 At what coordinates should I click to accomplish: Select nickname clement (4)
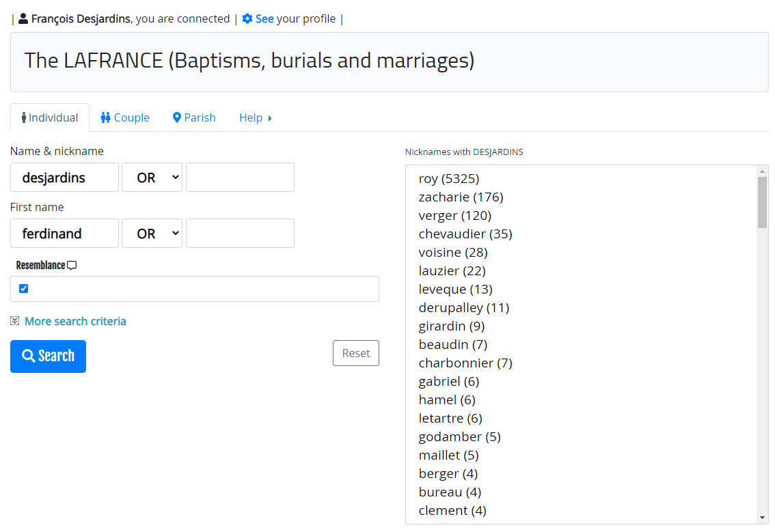pos(452,510)
